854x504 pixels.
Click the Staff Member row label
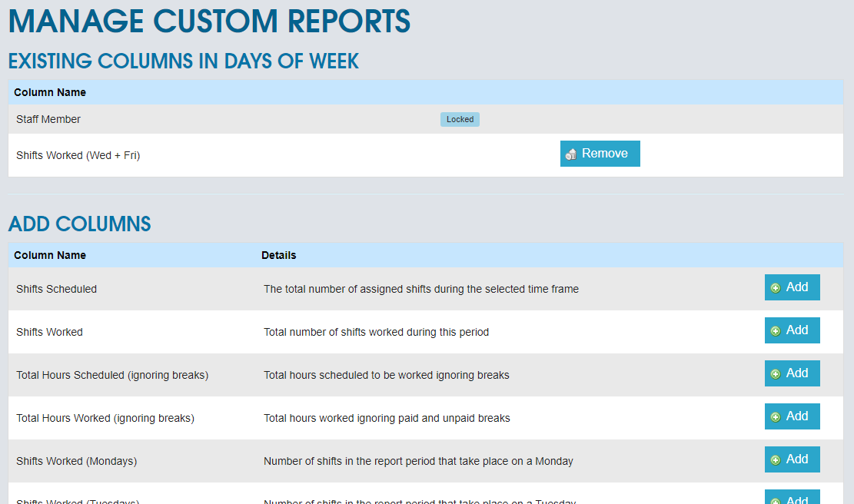(x=48, y=119)
